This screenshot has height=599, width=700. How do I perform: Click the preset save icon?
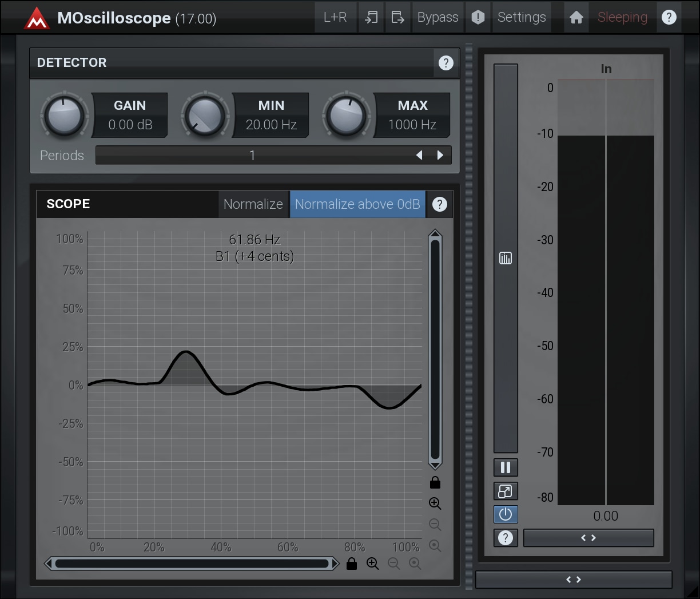397,18
